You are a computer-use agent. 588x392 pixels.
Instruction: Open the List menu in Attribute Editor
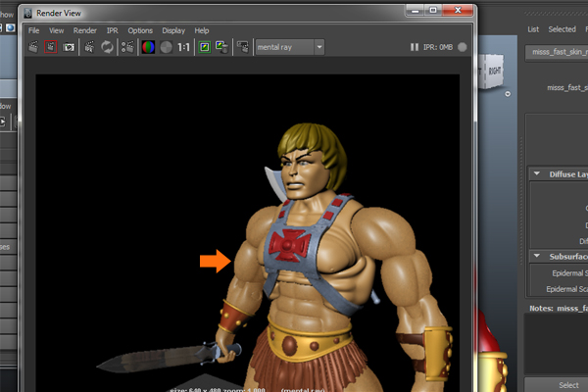click(x=533, y=29)
